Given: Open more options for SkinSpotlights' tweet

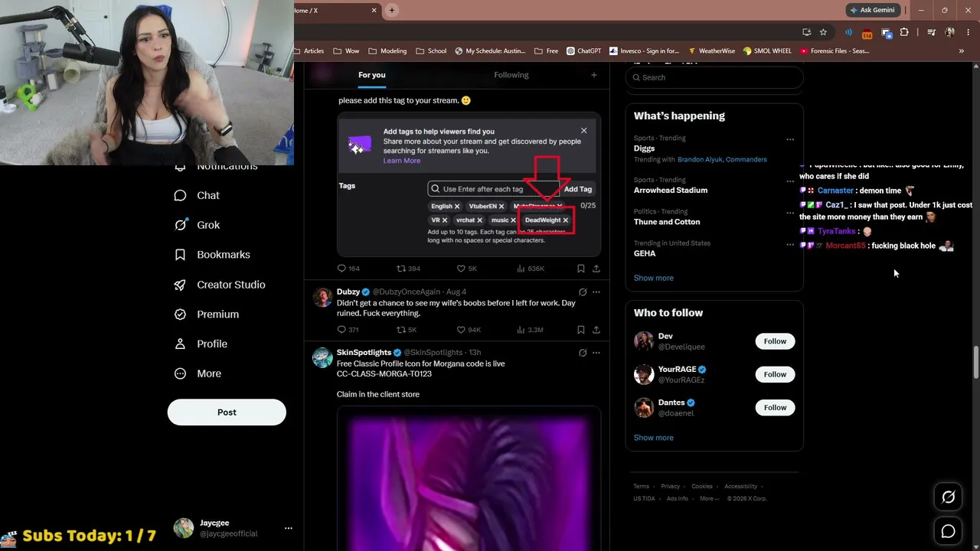Looking at the screenshot, I should point(596,353).
